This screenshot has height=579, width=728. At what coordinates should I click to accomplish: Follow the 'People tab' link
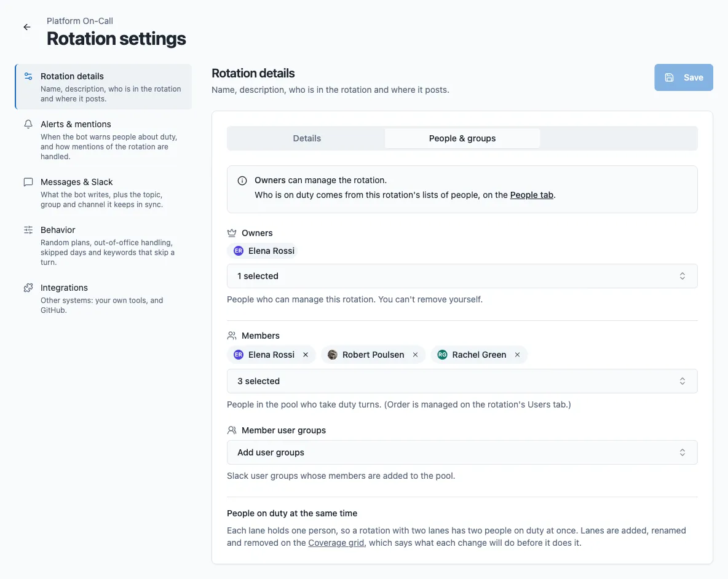[x=532, y=195]
